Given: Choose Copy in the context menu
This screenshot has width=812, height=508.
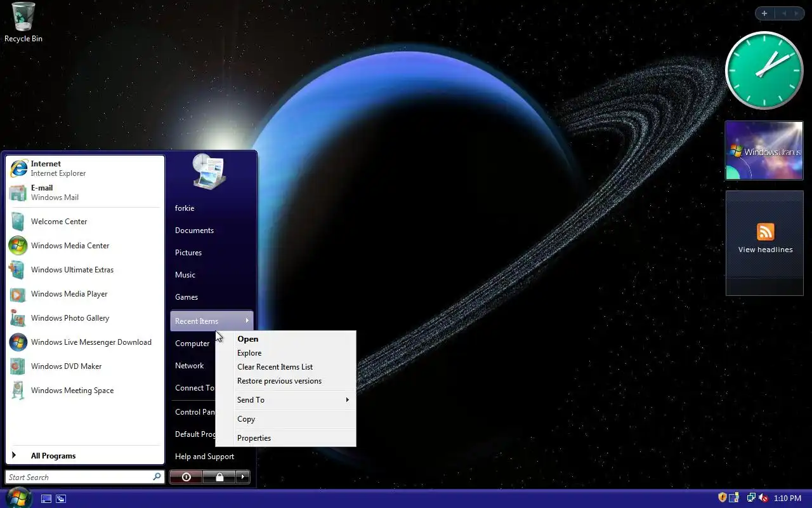Looking at the screenshot, I should [285, 419].
